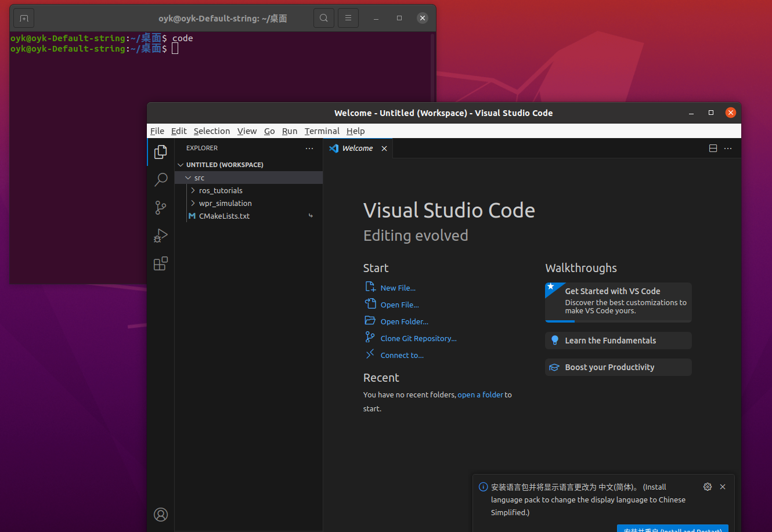Click the New File... link
Viewport: 772px width, 532px height.
tap(398, 288)
